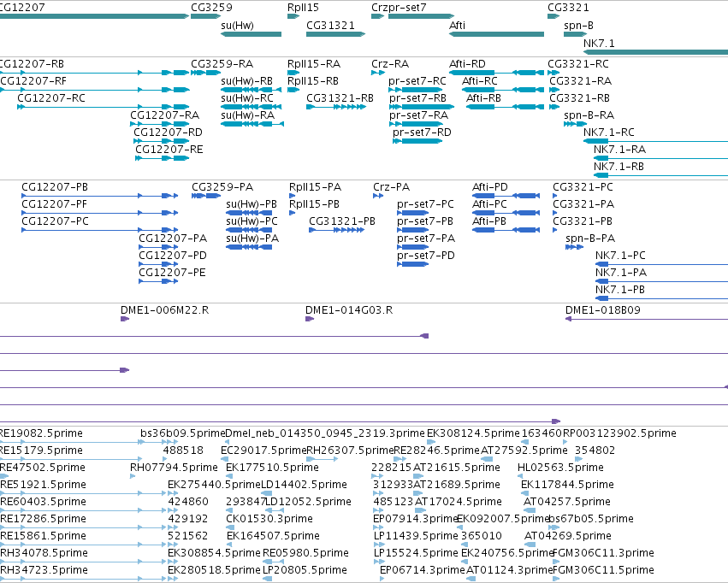Select the pr-set7-RD transcript label

click(422, 132)
